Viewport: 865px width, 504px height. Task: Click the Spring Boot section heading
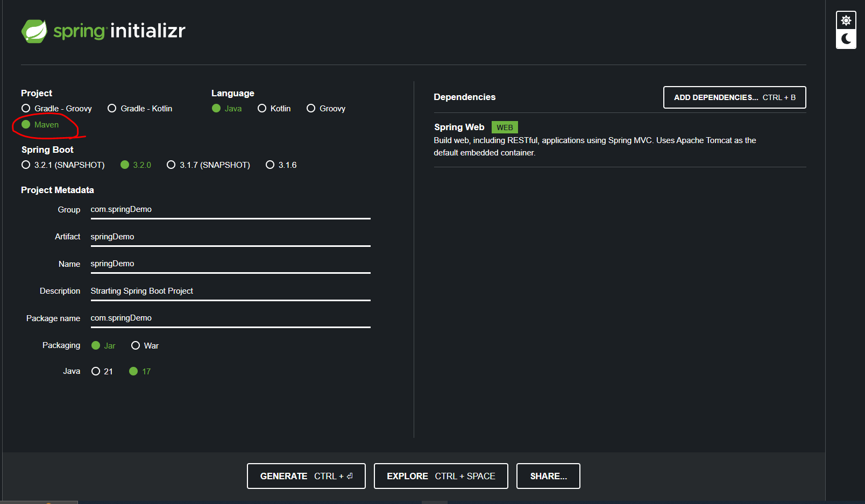tap(47, 150)
